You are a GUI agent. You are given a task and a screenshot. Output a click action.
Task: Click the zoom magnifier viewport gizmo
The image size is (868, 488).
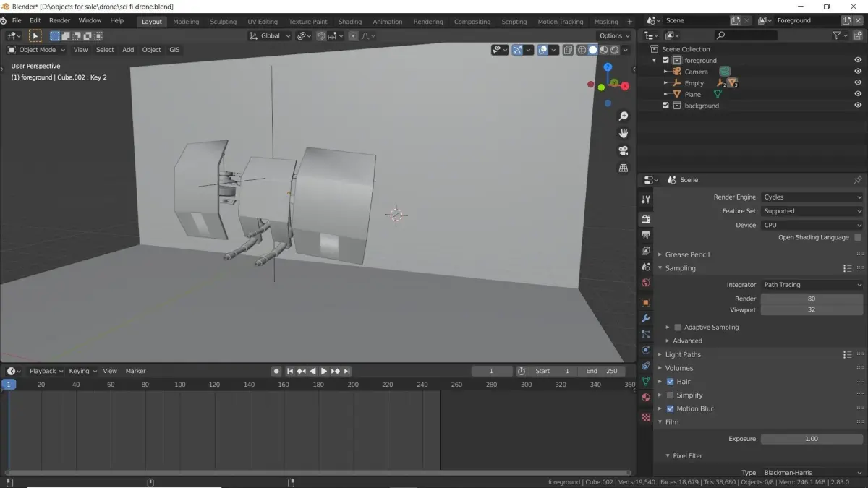click(x=623, y=116)
